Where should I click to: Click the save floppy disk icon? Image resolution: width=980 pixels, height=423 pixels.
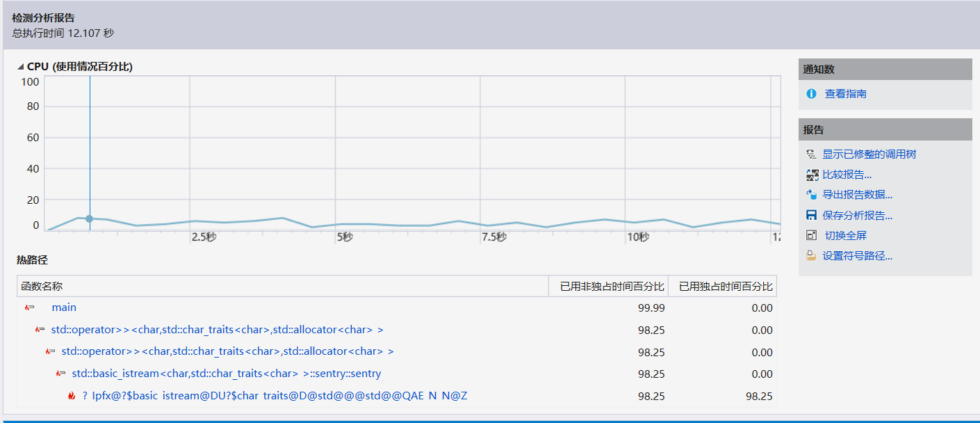point(811,216)
